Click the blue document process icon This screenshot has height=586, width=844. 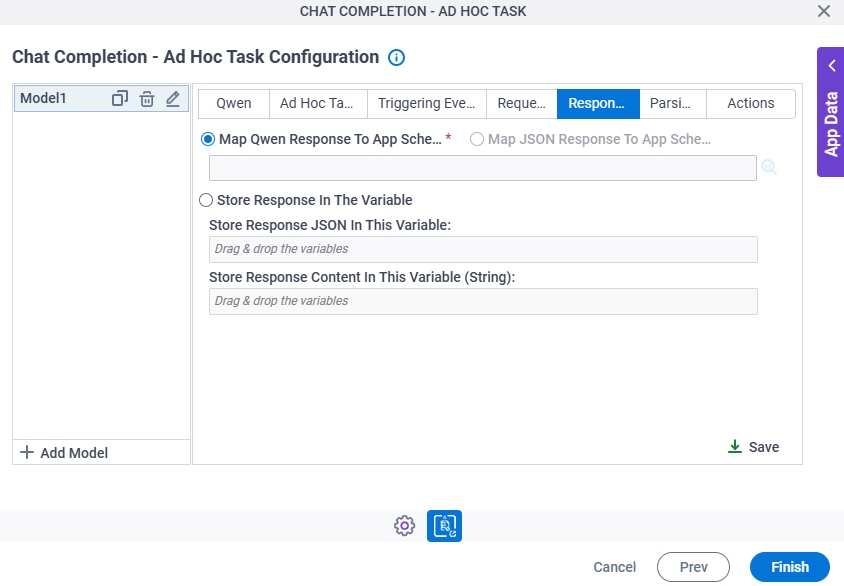(x=445, y=526)
